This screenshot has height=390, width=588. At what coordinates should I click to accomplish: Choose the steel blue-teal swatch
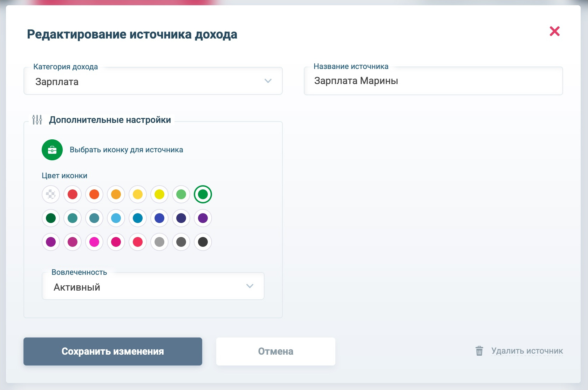tap(94, 218)
